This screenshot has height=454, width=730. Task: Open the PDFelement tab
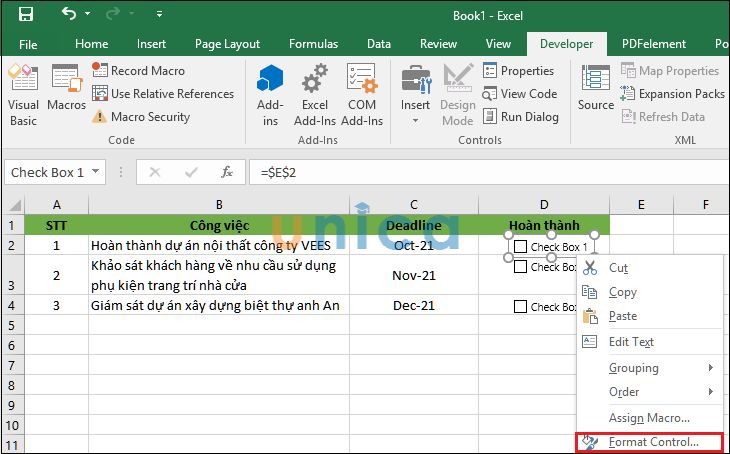[x=654, y=44]
